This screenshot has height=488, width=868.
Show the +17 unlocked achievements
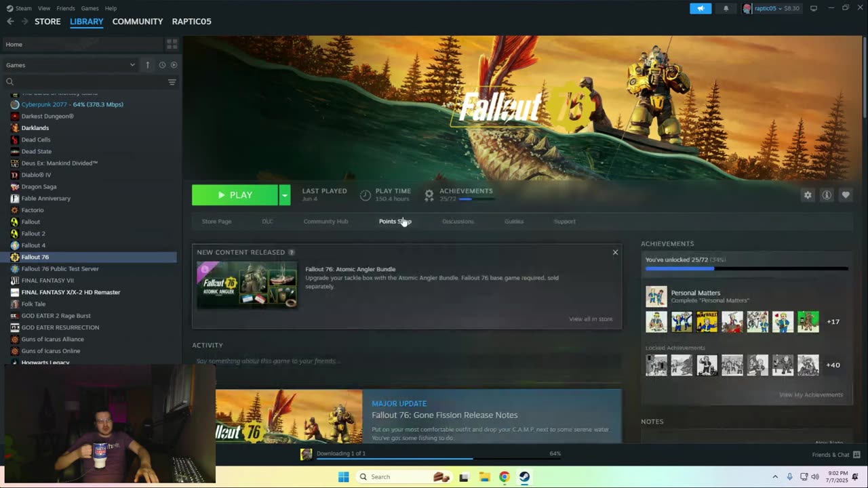coord(833,322)
